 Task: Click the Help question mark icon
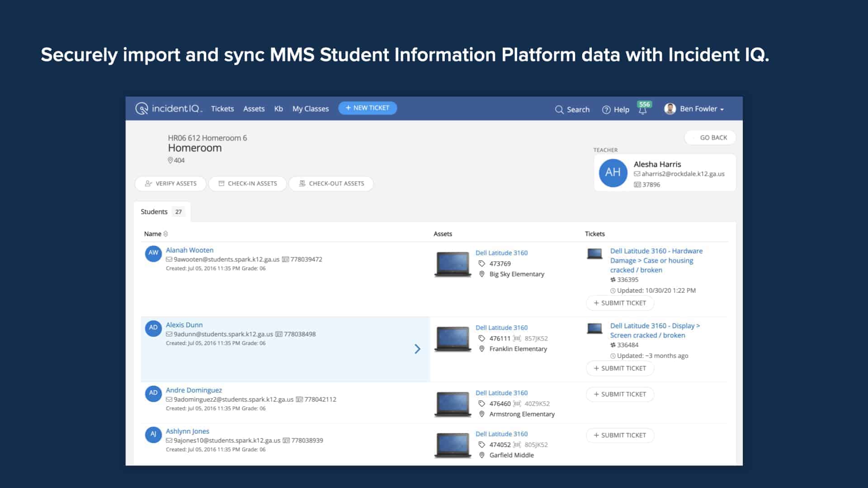pyautogui.click(x=606, y=109)
